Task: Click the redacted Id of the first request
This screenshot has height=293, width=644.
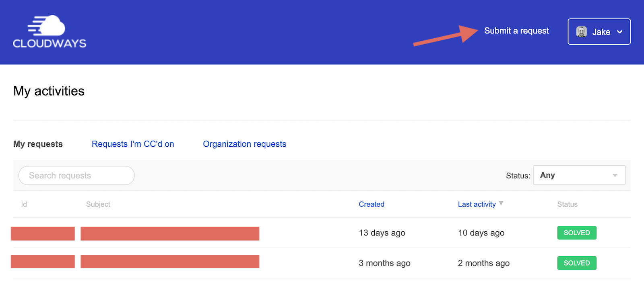Action: pos(43,234)
